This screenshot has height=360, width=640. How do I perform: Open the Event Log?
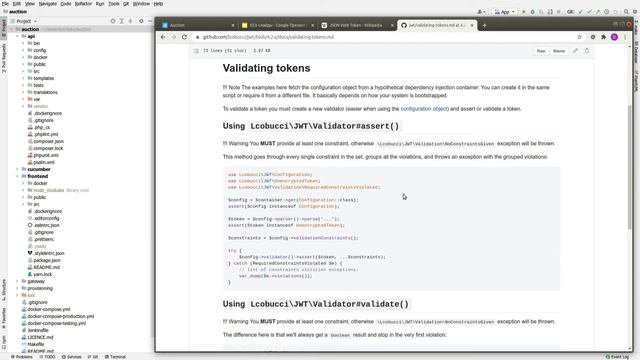617,357
